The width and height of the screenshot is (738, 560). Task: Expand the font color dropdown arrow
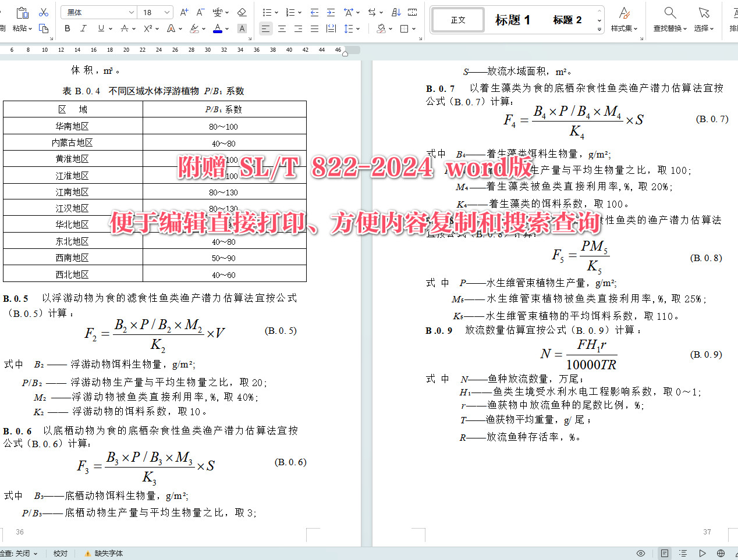226,28
